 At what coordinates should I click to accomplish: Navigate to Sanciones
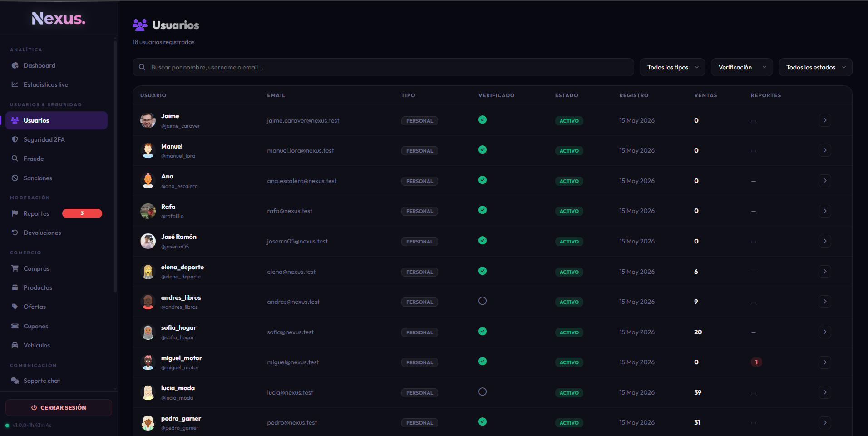56,178
